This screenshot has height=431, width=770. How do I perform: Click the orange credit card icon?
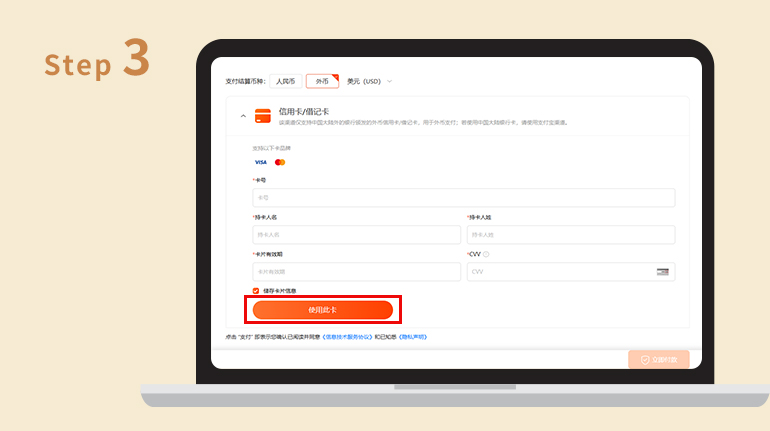click(263, 116)
